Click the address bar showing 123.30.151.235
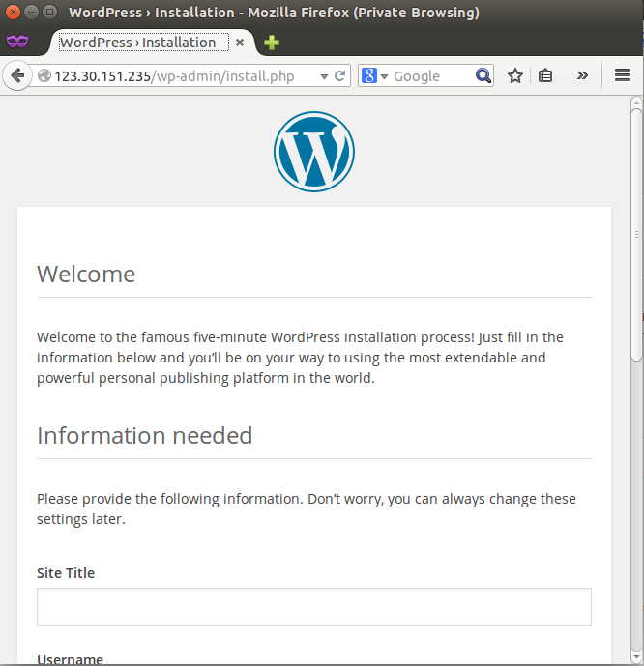 [174, 76]
